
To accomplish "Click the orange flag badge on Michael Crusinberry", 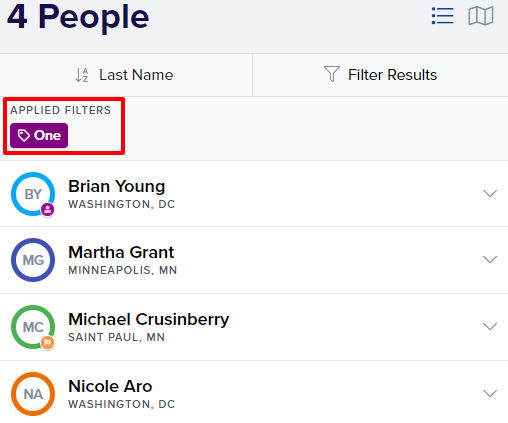I will click(48, 342).
